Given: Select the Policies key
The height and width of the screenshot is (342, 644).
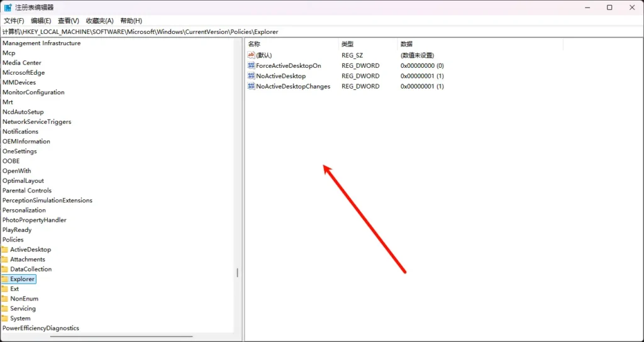Looking at the screenshot, I should pyautogui.click(x=13, y=240).
